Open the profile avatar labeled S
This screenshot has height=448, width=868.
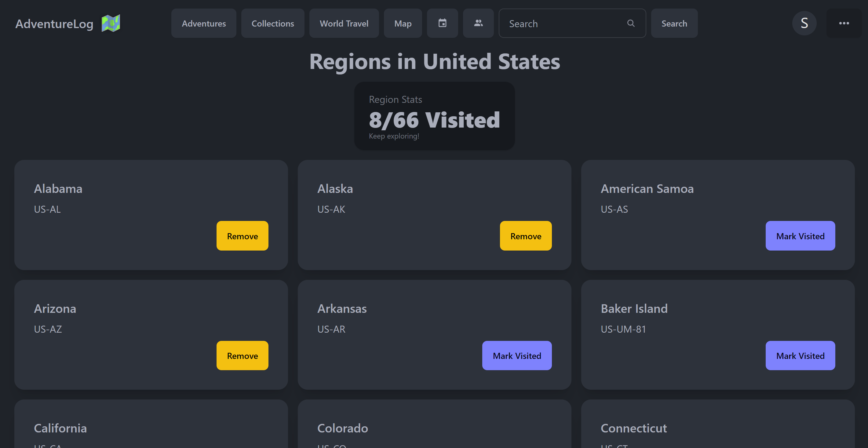point(805,23)
